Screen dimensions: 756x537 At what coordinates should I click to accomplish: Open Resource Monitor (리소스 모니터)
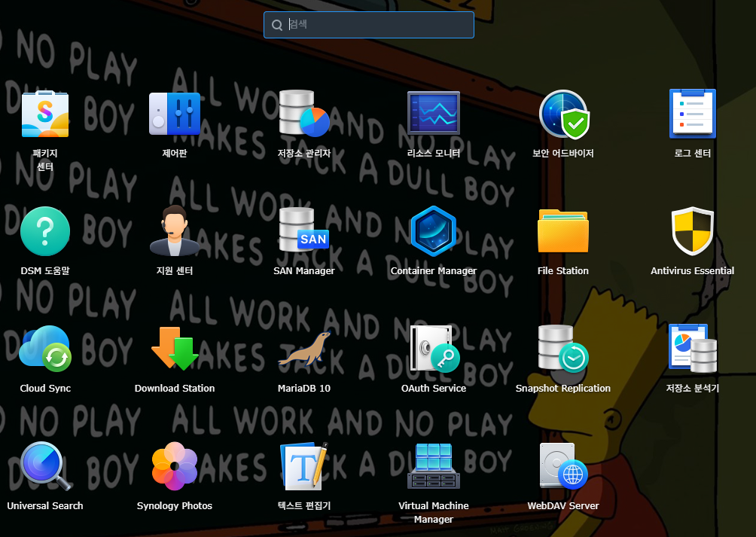[x=434, y=114]
